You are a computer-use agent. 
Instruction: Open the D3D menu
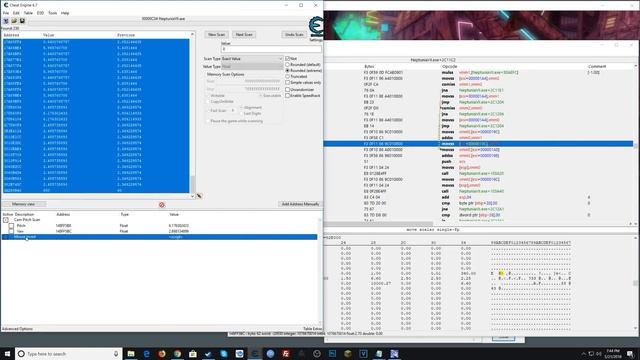pyautogui.click(x=40, y=13)
